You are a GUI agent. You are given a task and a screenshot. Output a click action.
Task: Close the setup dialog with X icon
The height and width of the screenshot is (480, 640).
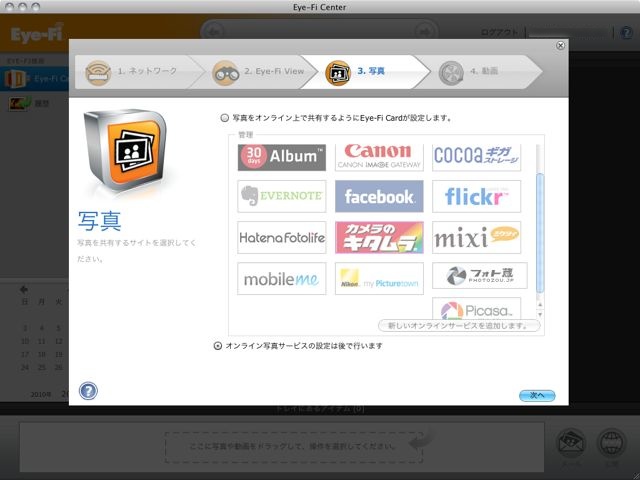[x=561, y=45]
